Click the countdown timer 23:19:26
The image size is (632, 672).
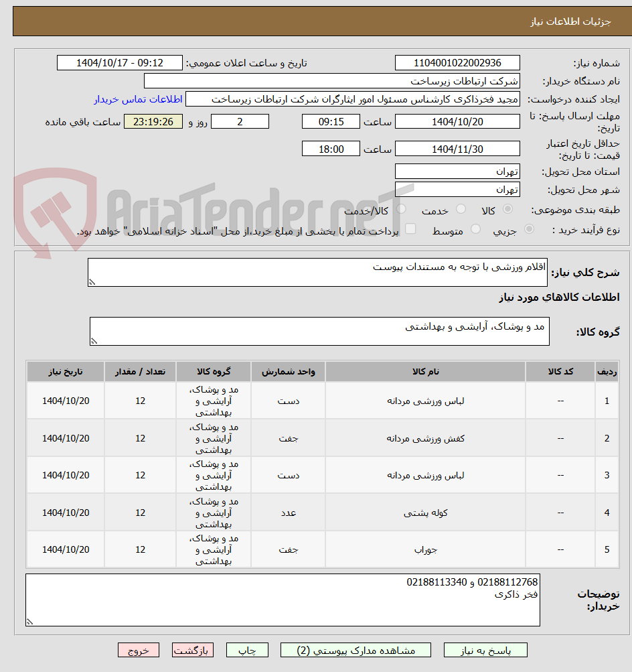click(153, 122)
